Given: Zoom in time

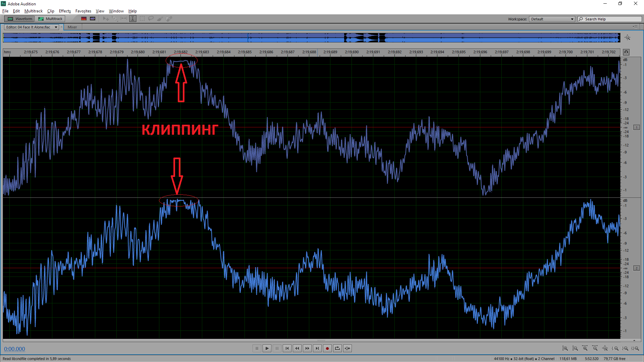Looking at the screenshot, I should pyautogui.click(x=585, y=349).
